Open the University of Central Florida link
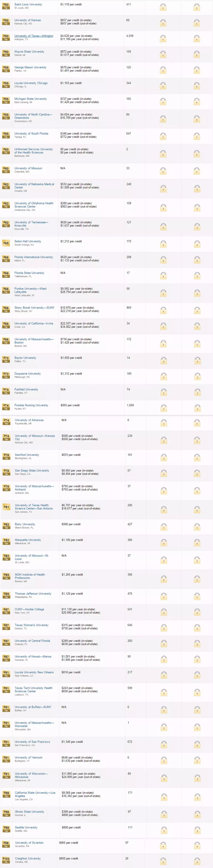 [x=32, y=641]
